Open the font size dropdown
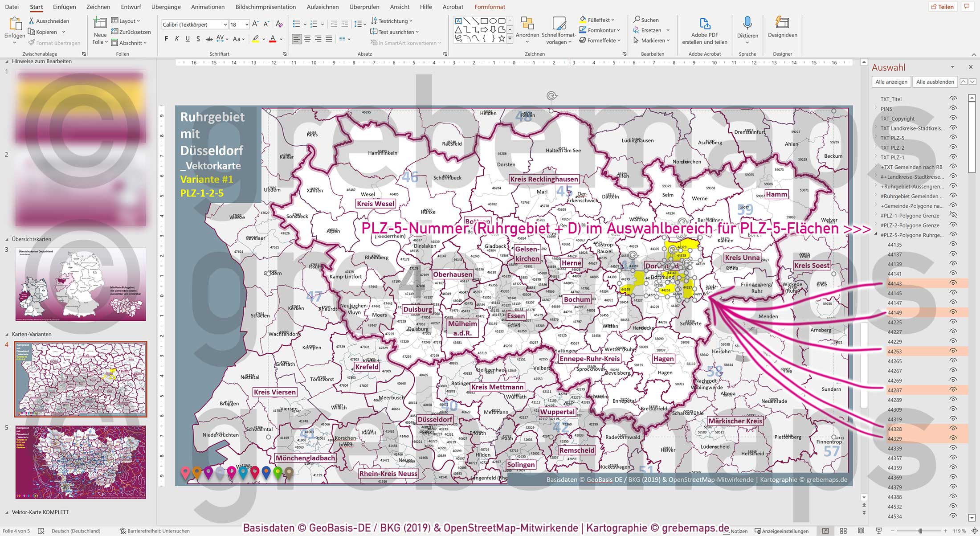The image size is (980, 536). pyautogui.click(x=248, y=24)
